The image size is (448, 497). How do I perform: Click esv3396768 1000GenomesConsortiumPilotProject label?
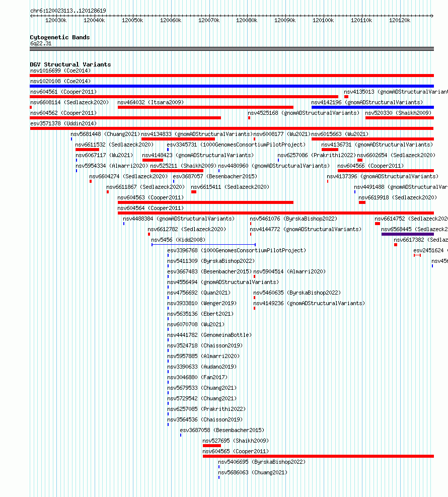(237, 250)
